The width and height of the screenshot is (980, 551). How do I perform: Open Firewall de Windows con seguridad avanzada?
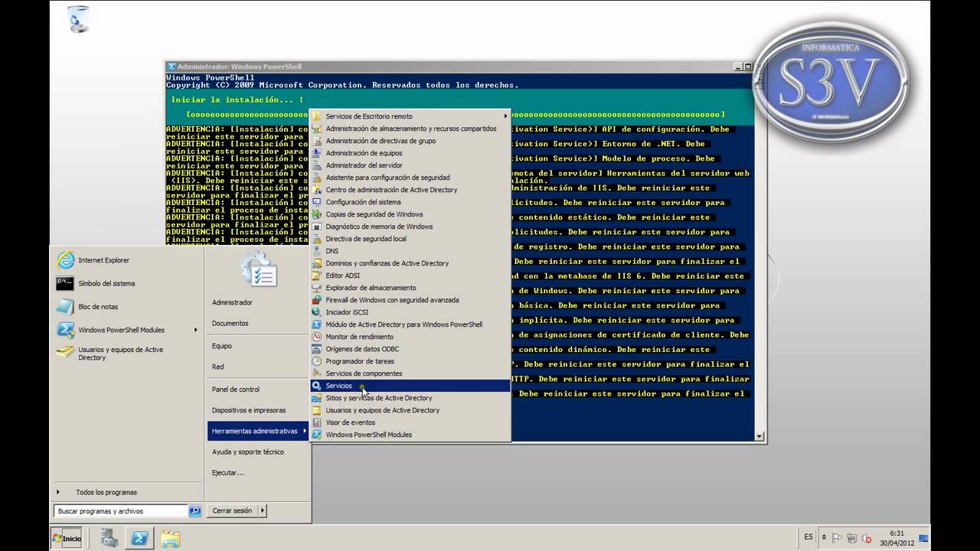click(x=410, y=300)
